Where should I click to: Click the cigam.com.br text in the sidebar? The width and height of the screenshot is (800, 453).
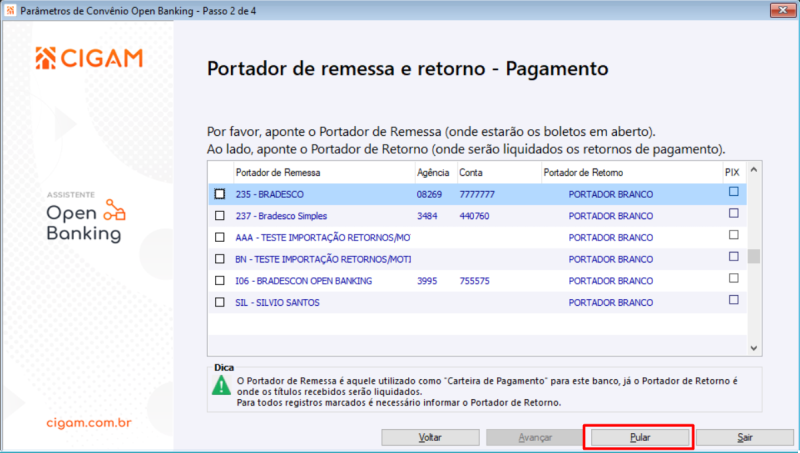tap(89, 423)
